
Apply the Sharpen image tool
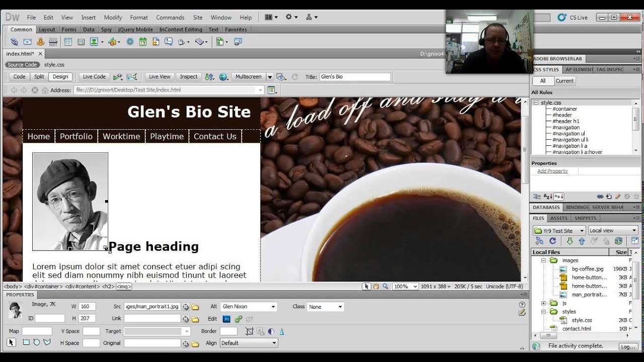coord(282,331)
